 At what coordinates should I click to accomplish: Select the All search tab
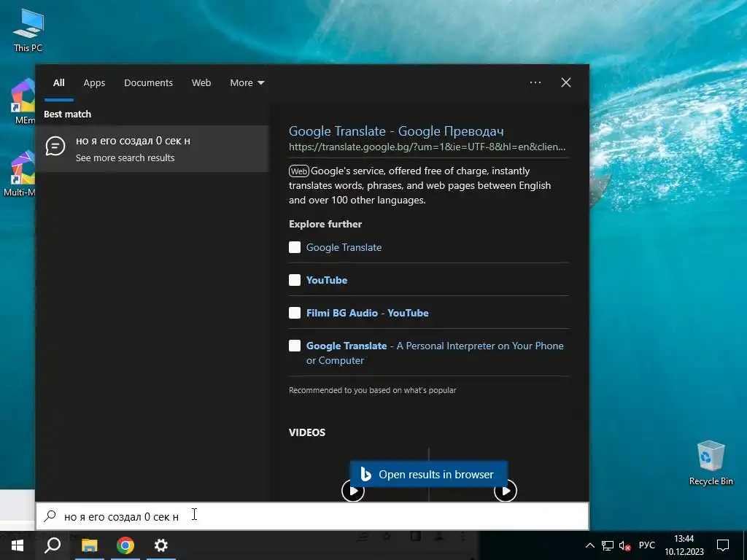[x=58, y=83]
